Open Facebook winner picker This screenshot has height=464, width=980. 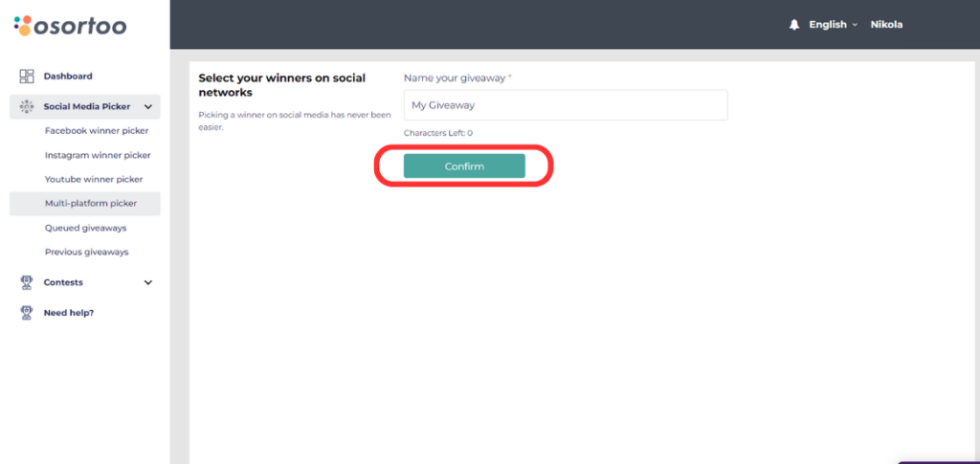(97, 131)
